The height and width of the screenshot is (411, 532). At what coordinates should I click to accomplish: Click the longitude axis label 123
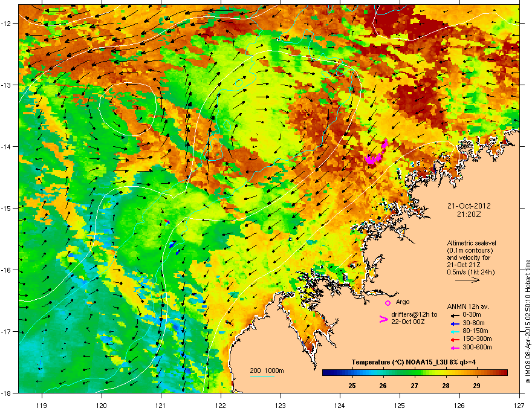281,405
